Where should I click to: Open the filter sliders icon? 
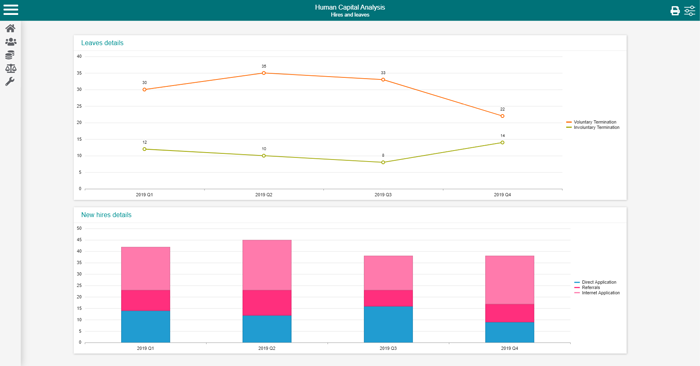(x=690, y=11)
